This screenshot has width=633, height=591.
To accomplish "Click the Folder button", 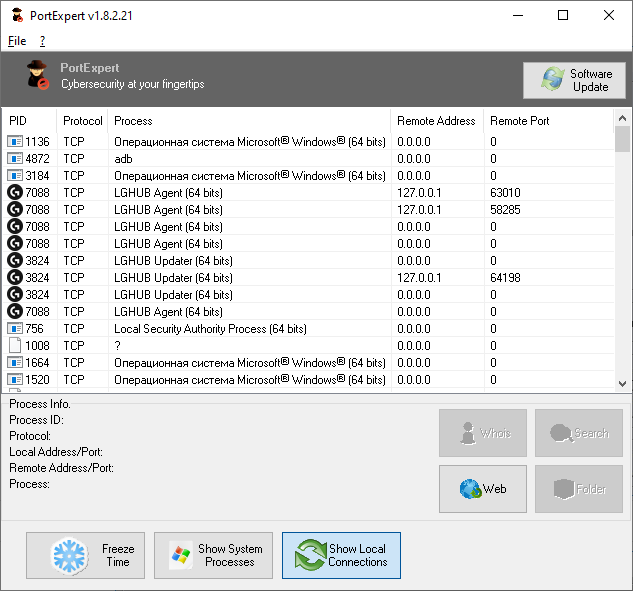I will coord(579,489).
